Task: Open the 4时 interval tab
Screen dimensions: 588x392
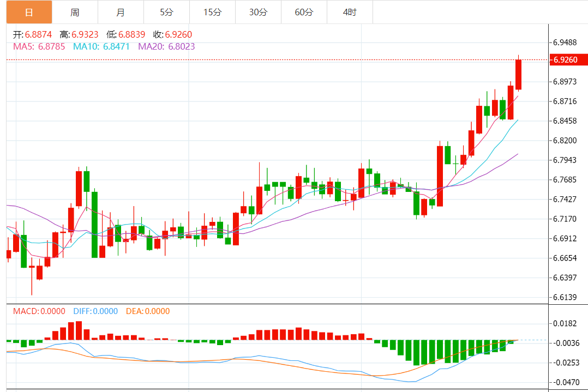Action: (x=350, y=12)
